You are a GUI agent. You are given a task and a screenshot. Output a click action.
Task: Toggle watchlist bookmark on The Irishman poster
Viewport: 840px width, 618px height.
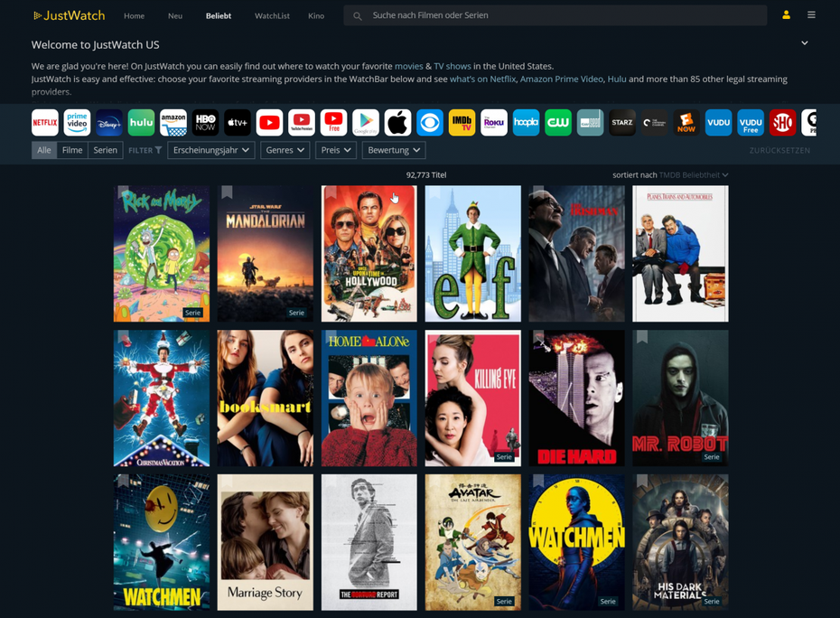[x=538, y=192]
